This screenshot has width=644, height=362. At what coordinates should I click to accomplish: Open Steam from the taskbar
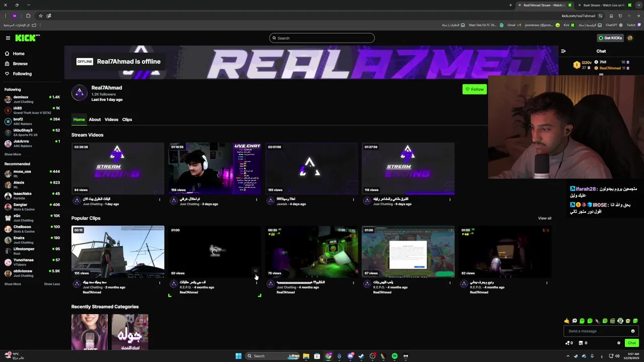click(361, 356)
